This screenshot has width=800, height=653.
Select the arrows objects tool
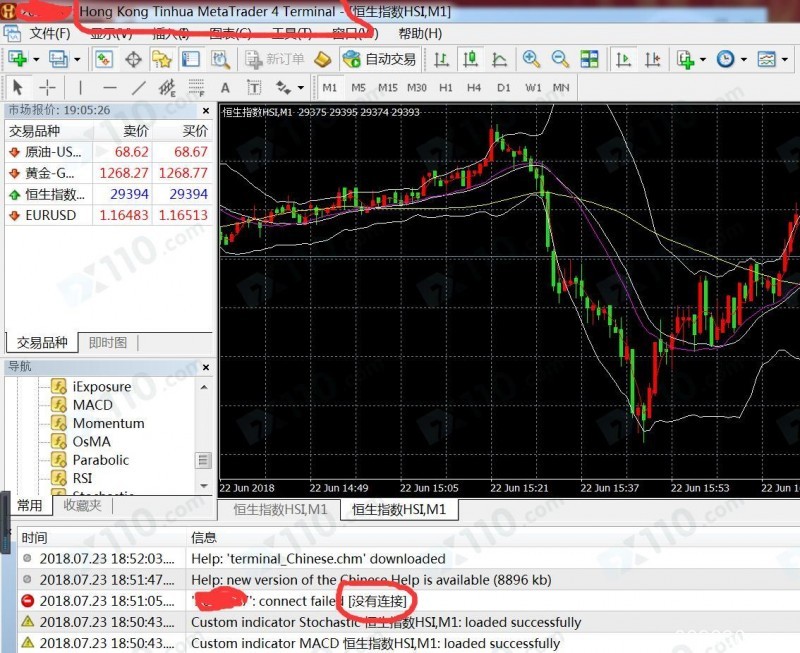pos(283,88)
